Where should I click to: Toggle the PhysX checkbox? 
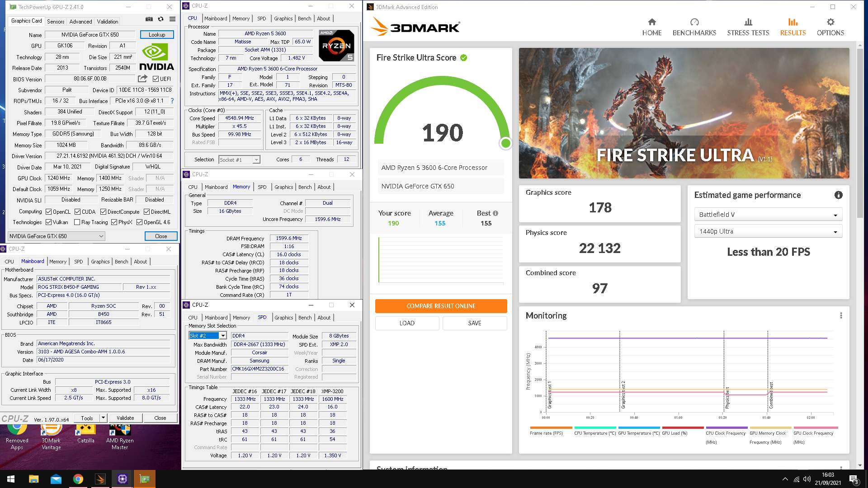coord(114,222)
